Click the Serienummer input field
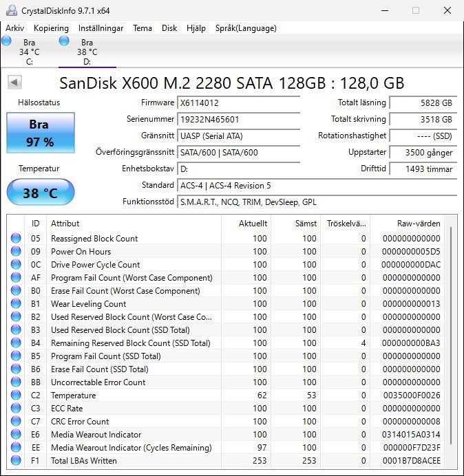The height and width of the screenshot is (476, 464). [238, 119]
